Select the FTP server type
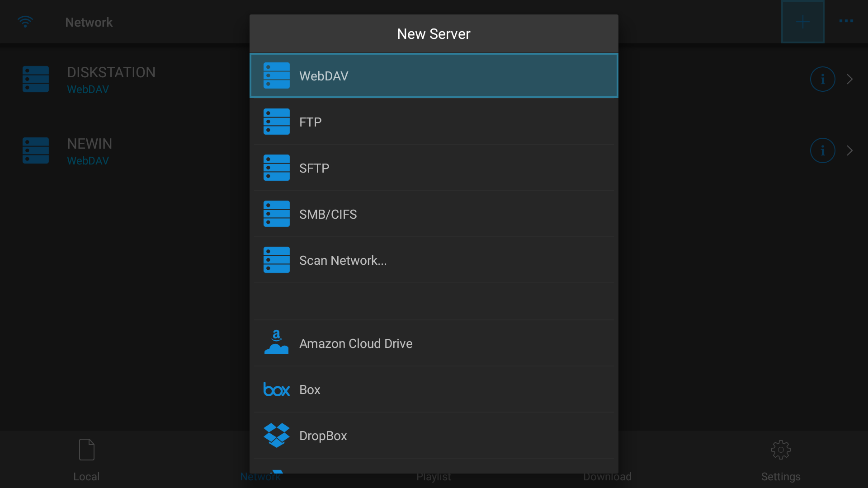Image resolution: width=868 pixels, height=488 pixels. click(433, 122)
